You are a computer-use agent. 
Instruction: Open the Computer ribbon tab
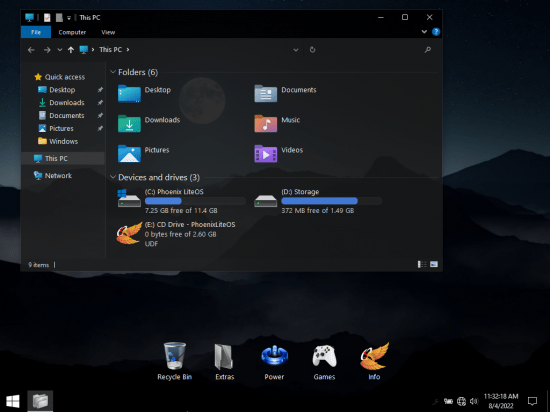tap(72, 32)
